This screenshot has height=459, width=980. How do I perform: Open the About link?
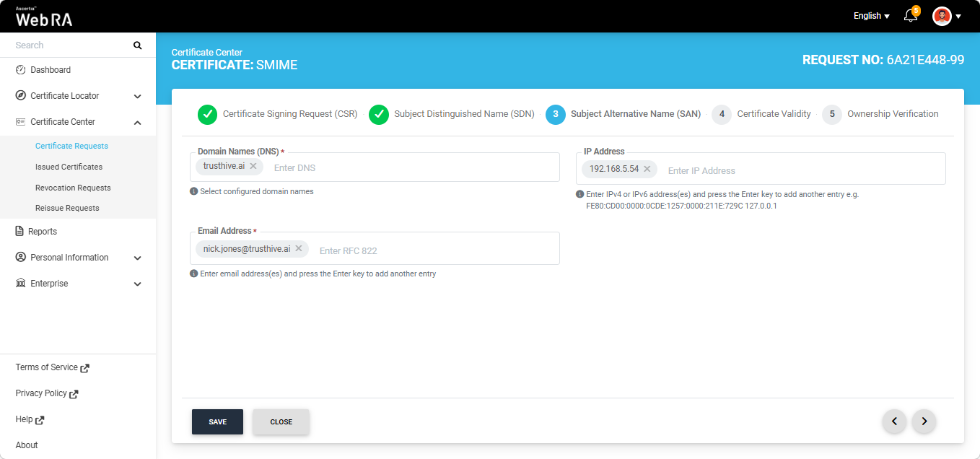tap(27, 445)
